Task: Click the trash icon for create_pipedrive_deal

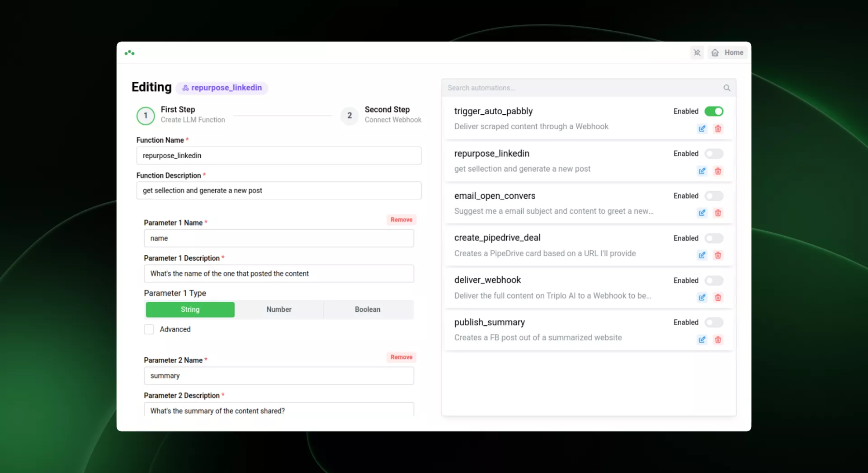Action: [x=718, y=255]
